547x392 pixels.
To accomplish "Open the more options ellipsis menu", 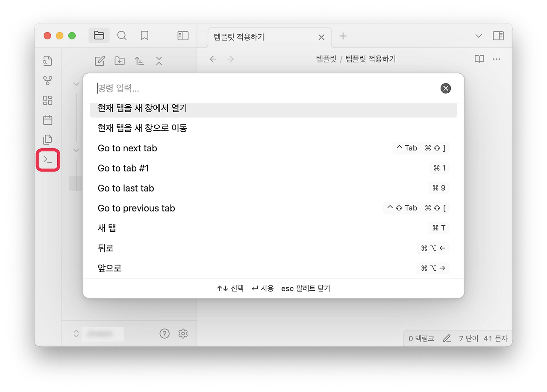I will 496,59.
